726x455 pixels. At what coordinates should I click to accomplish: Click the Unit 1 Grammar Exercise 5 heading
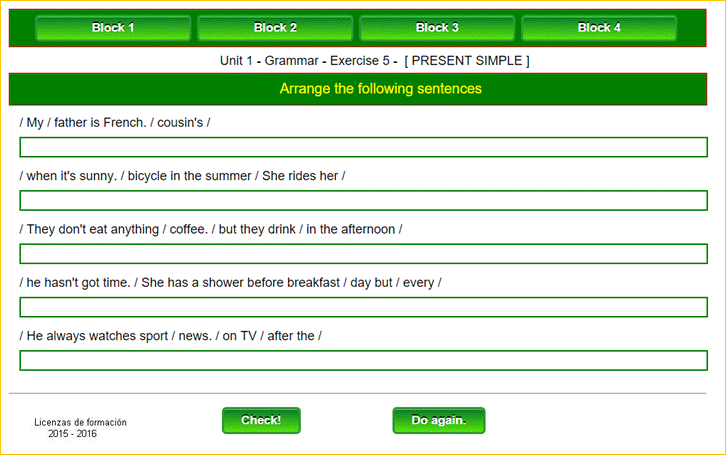pyautogui.click(x=374, y=61)
